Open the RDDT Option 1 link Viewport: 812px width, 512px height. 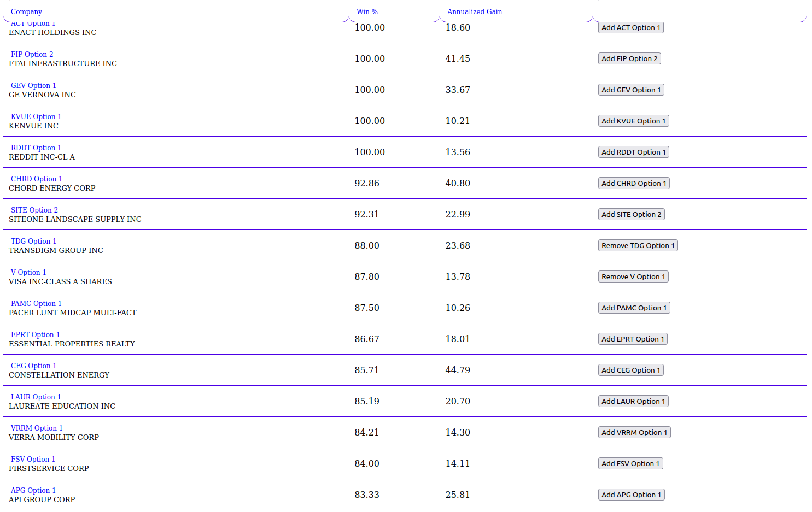36,148
